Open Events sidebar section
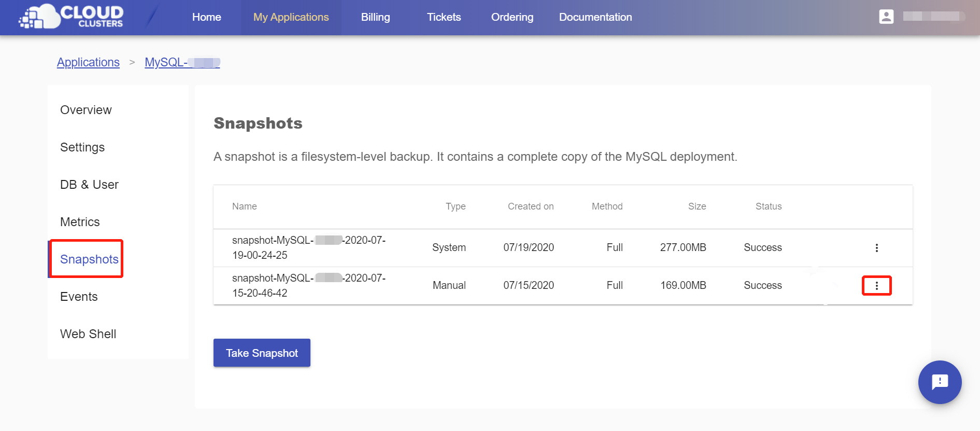Image resolution: width=980 pixels, height=431 pixels. click(x=79, y=297)
